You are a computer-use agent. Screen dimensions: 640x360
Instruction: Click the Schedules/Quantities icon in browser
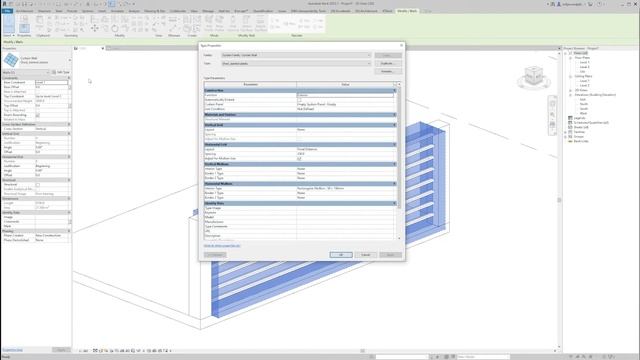tap(570, 122)
